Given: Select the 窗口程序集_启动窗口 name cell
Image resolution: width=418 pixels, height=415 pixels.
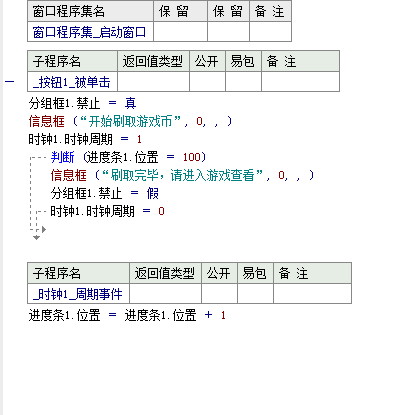Looking at the screenshot, I should click(90, 32).
